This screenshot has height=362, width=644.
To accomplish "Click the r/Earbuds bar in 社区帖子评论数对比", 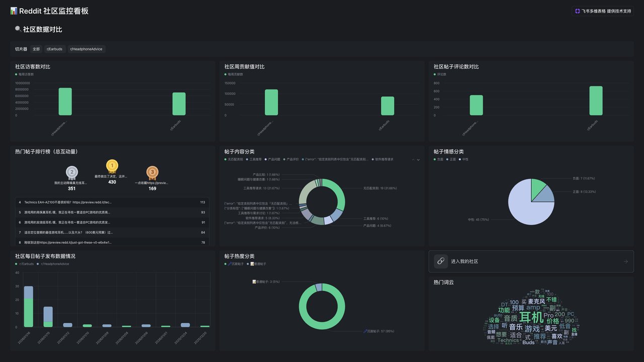I will click(x=596, y=101).
